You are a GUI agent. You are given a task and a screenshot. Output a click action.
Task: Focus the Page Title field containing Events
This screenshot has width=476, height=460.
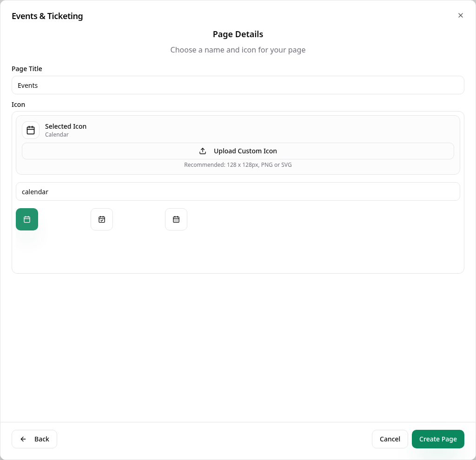tap(238, 85)
